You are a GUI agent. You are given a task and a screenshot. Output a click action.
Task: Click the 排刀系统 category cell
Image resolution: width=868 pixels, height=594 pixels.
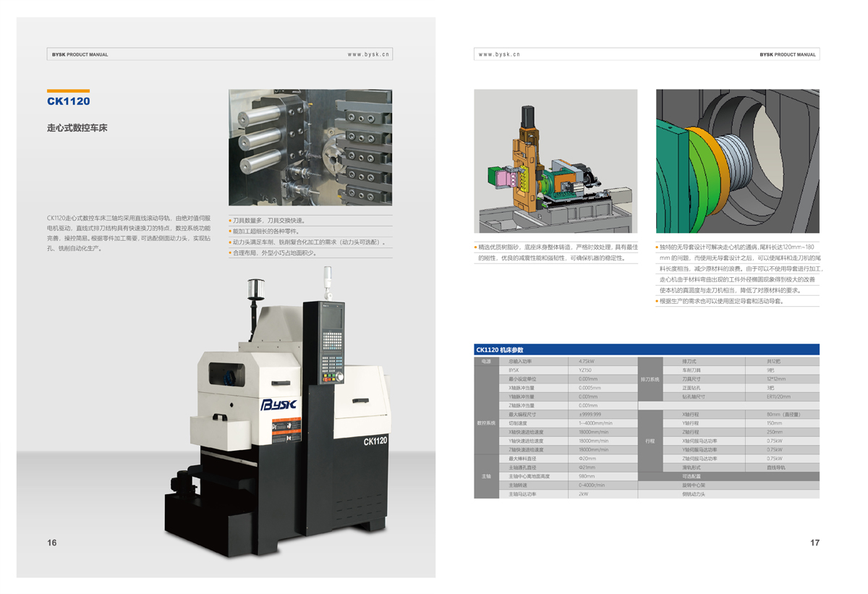[x=650, y=378]
